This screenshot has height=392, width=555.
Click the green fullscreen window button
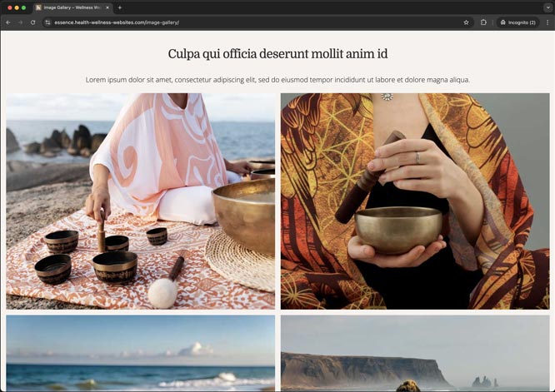click(23, 7)
